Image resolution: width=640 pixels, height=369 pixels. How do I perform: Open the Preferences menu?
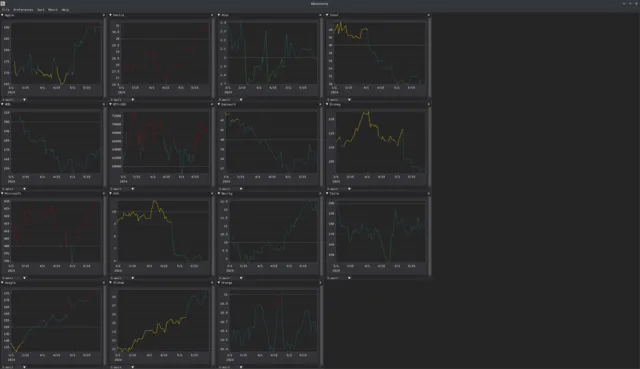23,10
